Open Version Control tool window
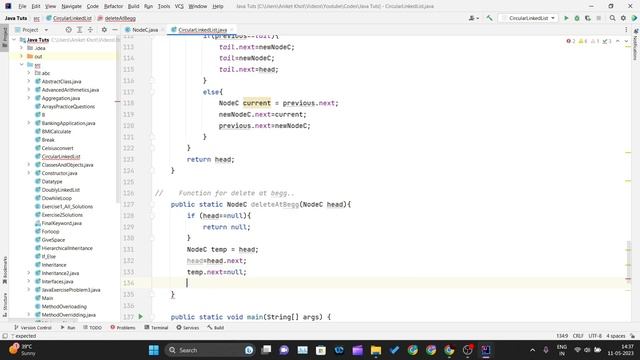Viewport: 640px width, 360px height. pyautogui.click(x=33, y=328)
